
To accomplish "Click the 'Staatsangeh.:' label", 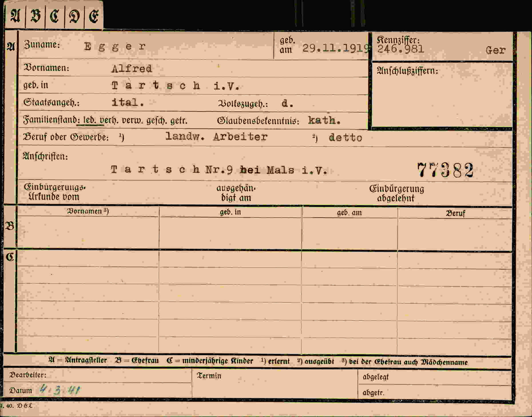I will (x=52, y=103).
